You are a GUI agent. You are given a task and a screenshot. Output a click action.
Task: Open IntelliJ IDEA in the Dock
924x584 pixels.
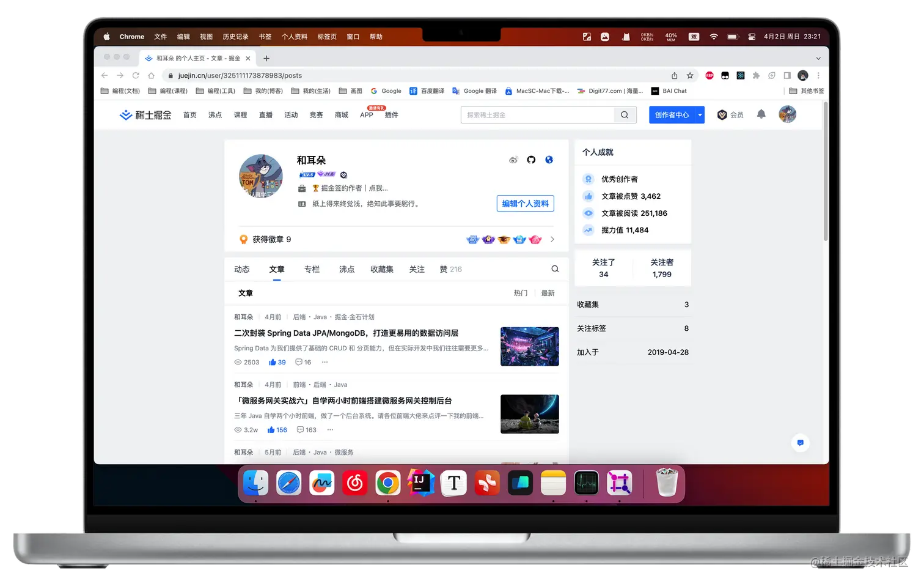(x=421, y=483)
